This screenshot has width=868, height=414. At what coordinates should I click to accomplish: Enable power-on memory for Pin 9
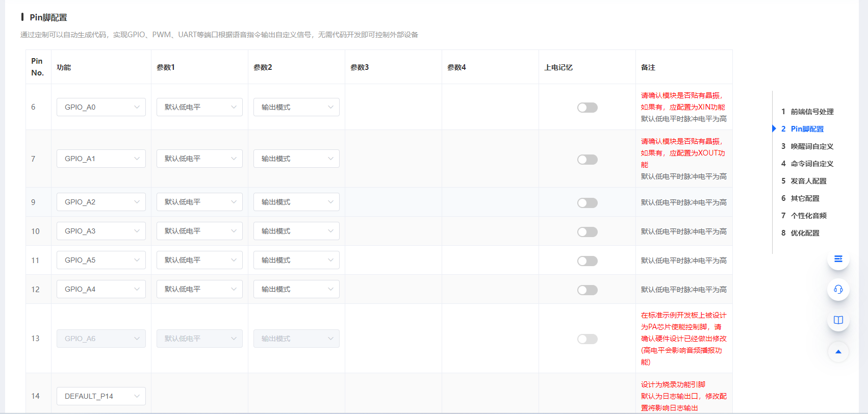[587, 203]
